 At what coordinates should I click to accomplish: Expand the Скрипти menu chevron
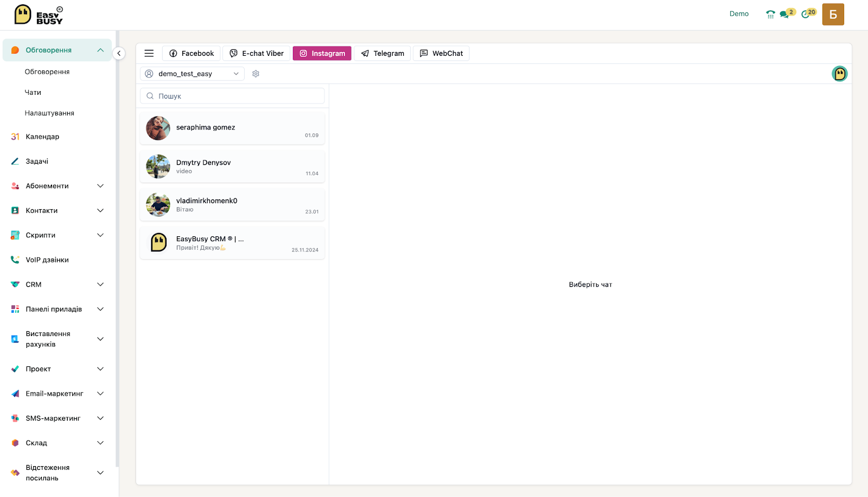tap(100, 235)
